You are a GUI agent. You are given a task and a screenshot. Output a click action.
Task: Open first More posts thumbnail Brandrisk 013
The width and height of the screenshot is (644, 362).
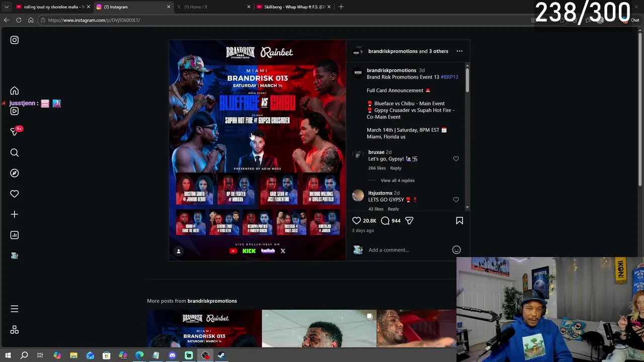tap(204, 328)
